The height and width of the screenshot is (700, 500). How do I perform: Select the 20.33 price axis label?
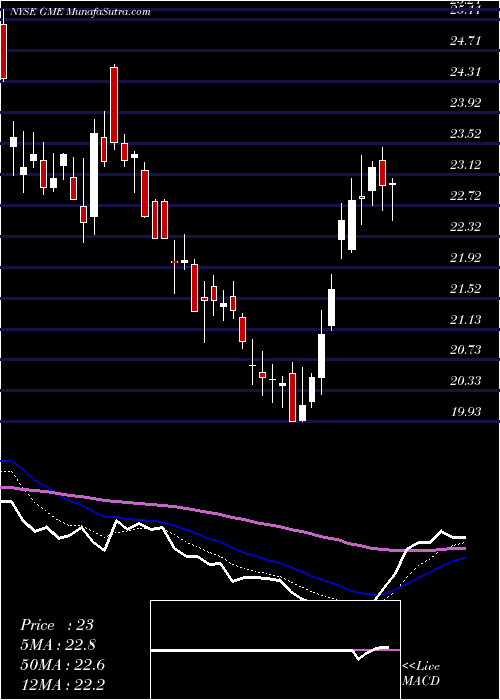click(465, 381)
